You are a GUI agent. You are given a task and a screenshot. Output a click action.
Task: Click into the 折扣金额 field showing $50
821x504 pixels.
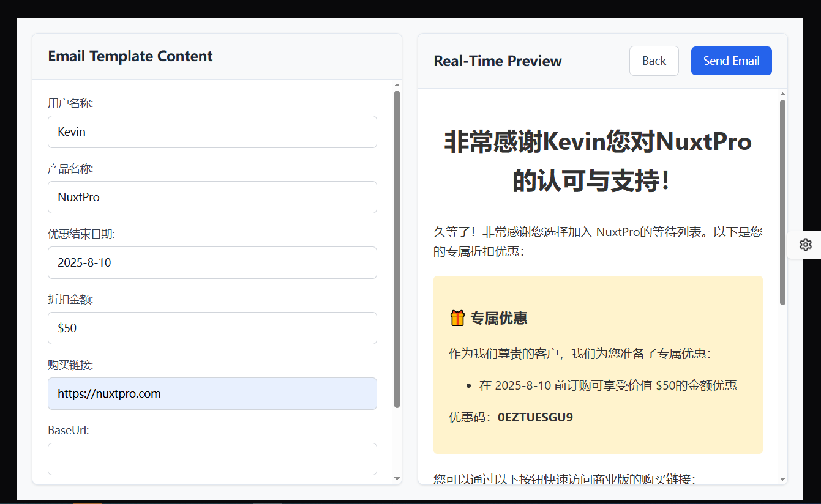tap(212, 328)
